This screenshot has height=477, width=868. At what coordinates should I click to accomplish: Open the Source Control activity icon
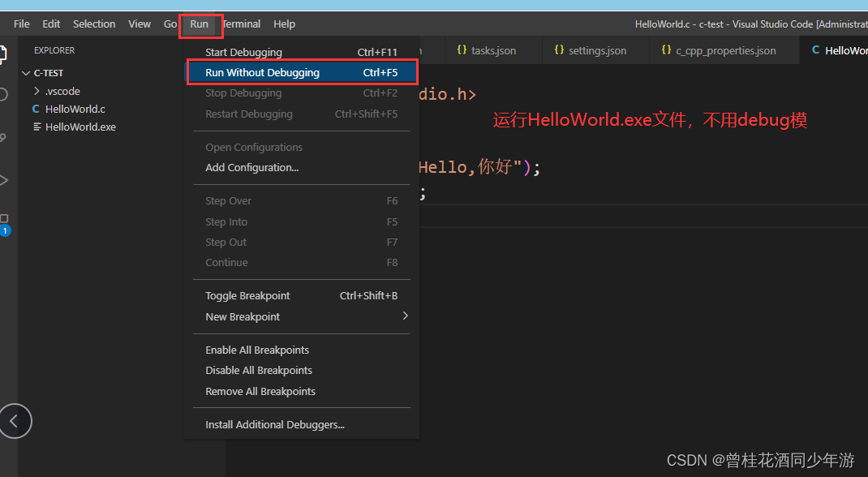point(2,137)
